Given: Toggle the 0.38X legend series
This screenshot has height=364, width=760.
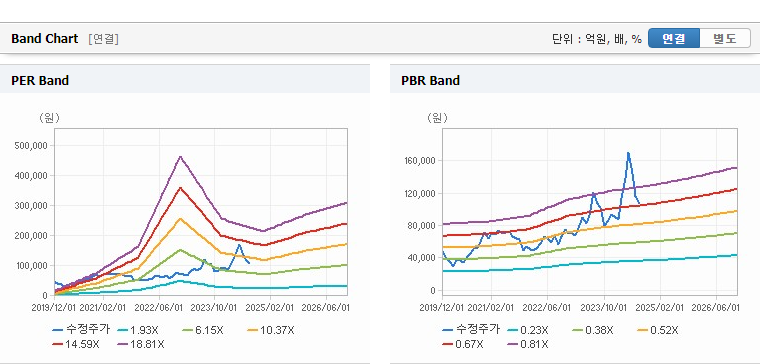Looking at the screenshot, I should [592, 330].
